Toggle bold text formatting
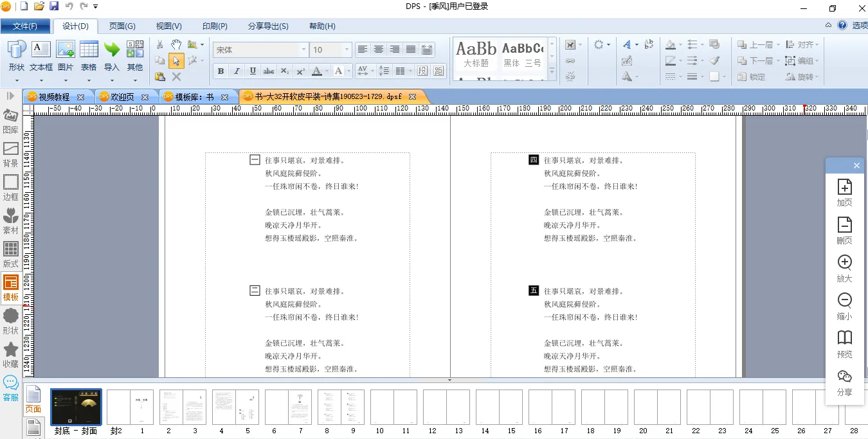Screen dimensions: 868x439 221,71
